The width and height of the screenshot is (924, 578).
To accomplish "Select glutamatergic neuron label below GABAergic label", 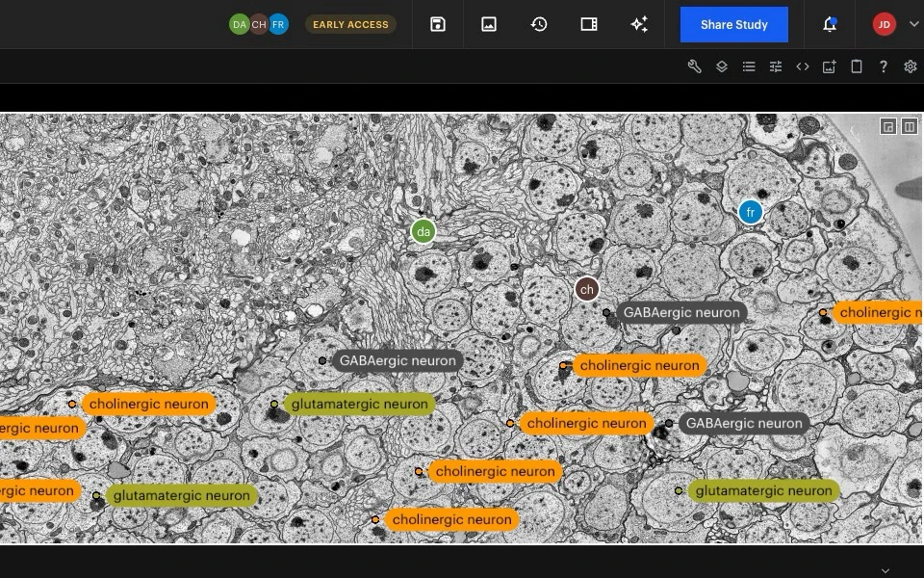I will click(359, 404).
